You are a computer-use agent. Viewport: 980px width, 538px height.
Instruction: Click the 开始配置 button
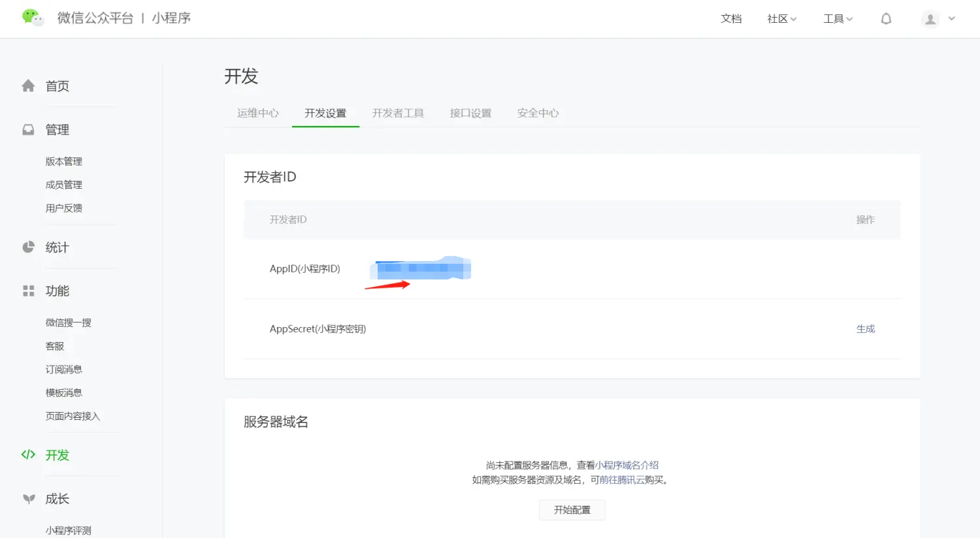click(572, 510)
